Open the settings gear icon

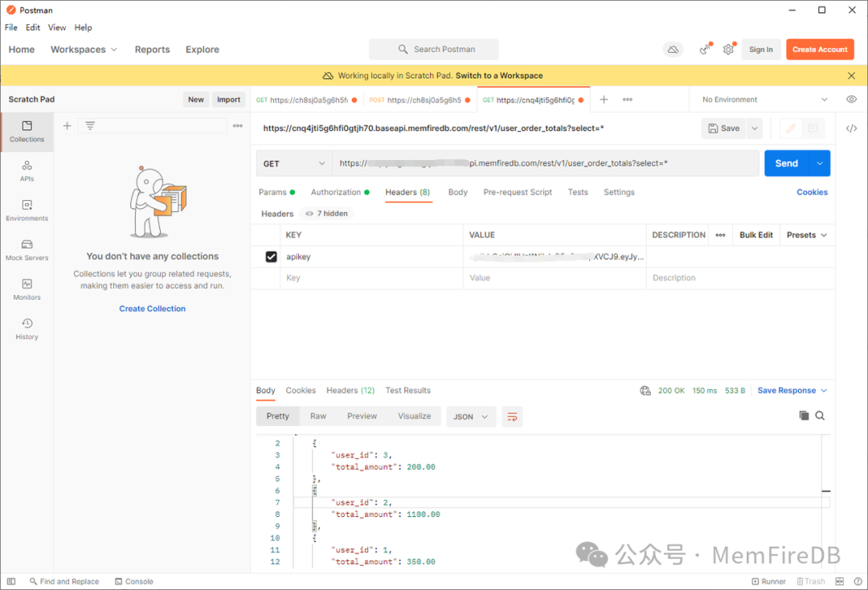728,49
